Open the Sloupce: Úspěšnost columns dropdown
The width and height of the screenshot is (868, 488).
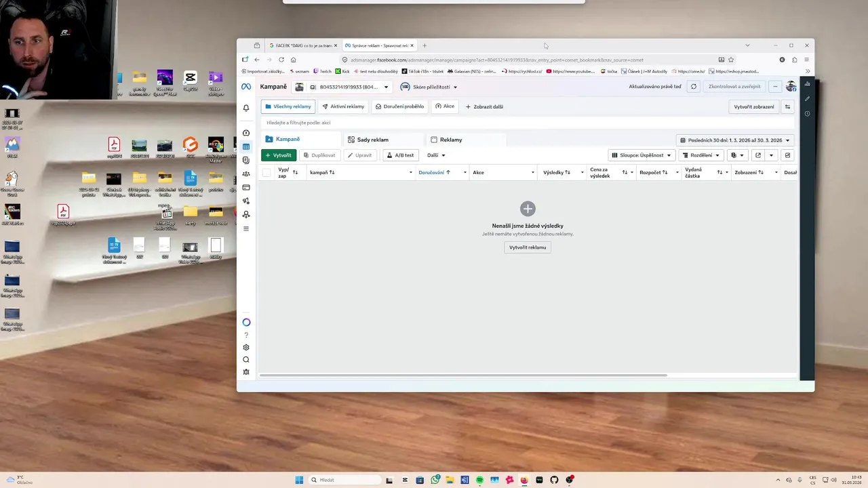click(x=642, y=155)
